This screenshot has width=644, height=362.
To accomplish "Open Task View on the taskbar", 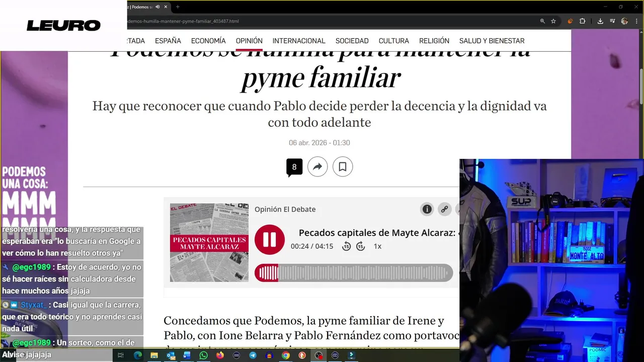I will pyautogui.click(x=121, y=355).
